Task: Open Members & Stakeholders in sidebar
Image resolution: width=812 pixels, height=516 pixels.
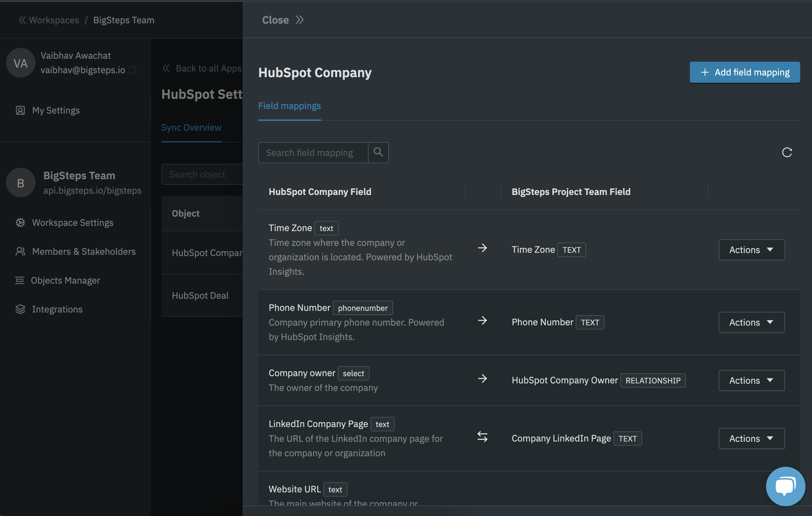Action: (x=84, y=251)
